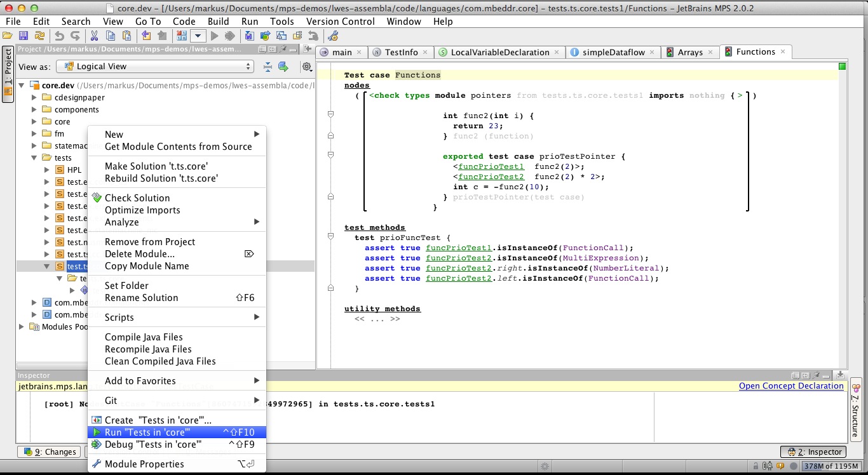The height and width of the screenshot is (475, 868).
Task: Open the Version Control menu
Action: [341, 21]
